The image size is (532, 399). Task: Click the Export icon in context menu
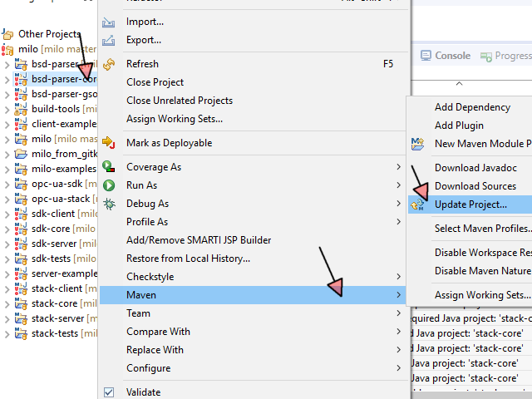[x=109, y=41]
